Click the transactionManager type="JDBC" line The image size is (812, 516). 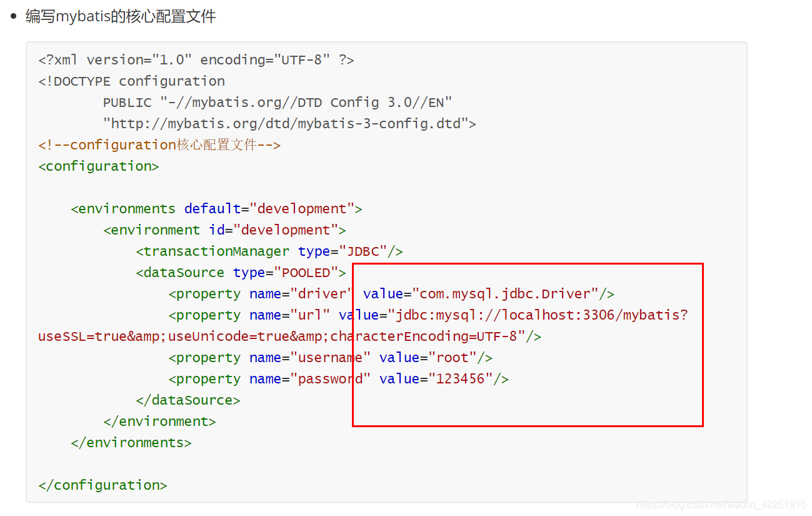(x=269, y=251)
